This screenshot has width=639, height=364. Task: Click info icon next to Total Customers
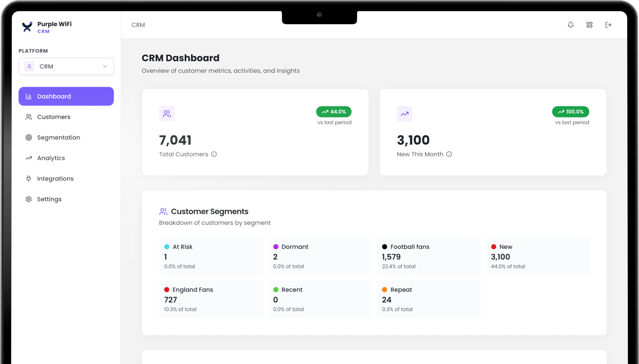[214, 154]
